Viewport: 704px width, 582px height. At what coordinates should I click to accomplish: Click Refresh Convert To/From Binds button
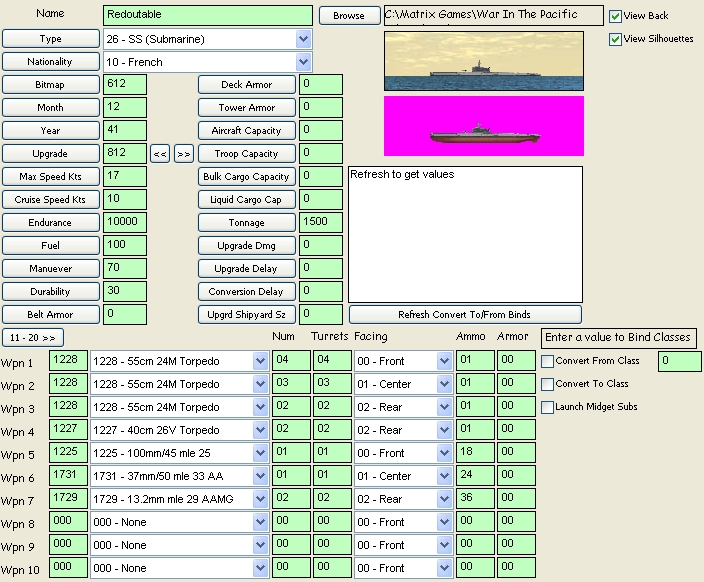[465, 314]
